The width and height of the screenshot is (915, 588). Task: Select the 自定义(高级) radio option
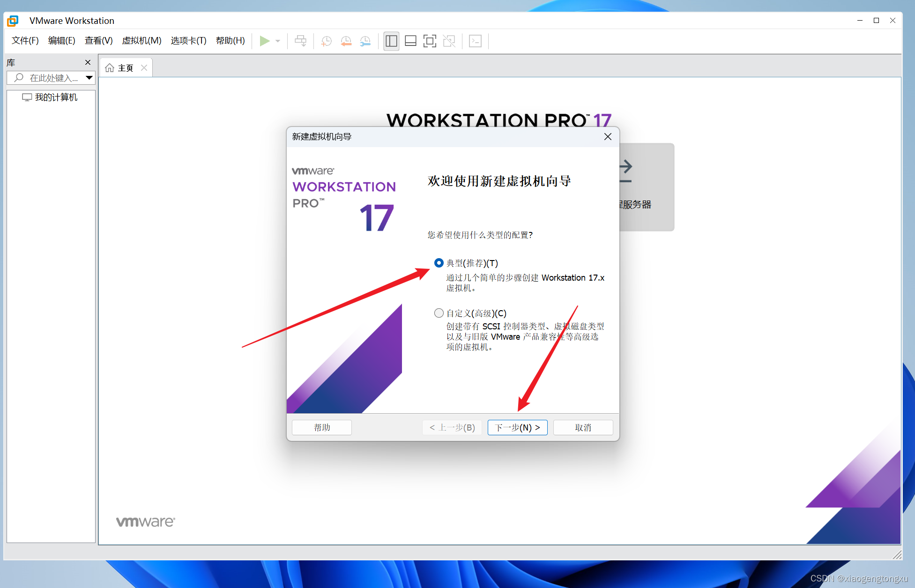coord(439,313)
